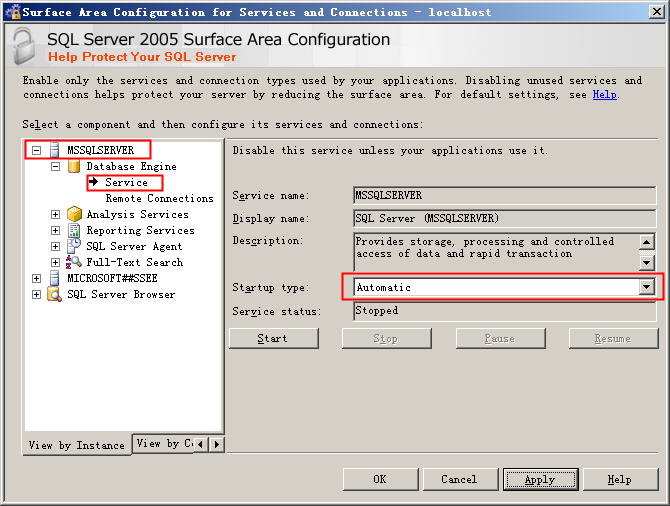Click the Resume service button

pyautogui.click(x=613, y=338)
